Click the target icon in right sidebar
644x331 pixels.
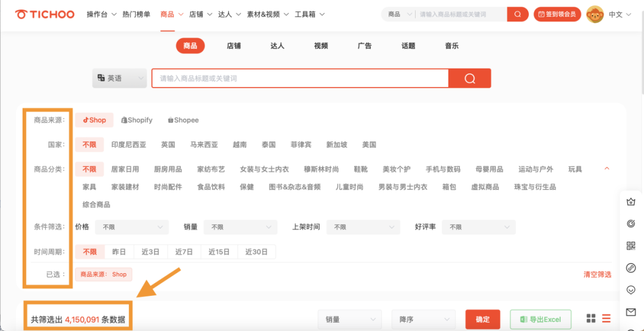point(631,224)
